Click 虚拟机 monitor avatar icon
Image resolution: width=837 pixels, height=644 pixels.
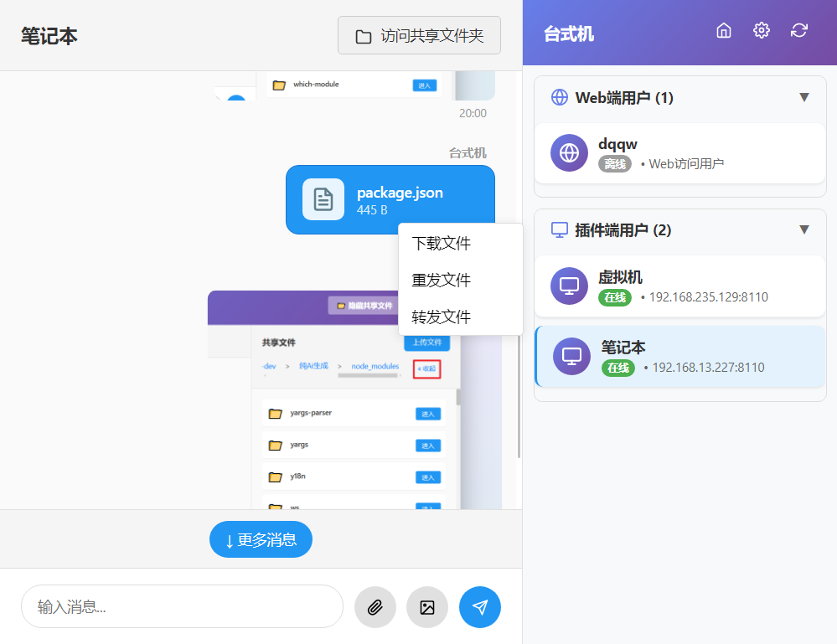(x=569, y=286)
